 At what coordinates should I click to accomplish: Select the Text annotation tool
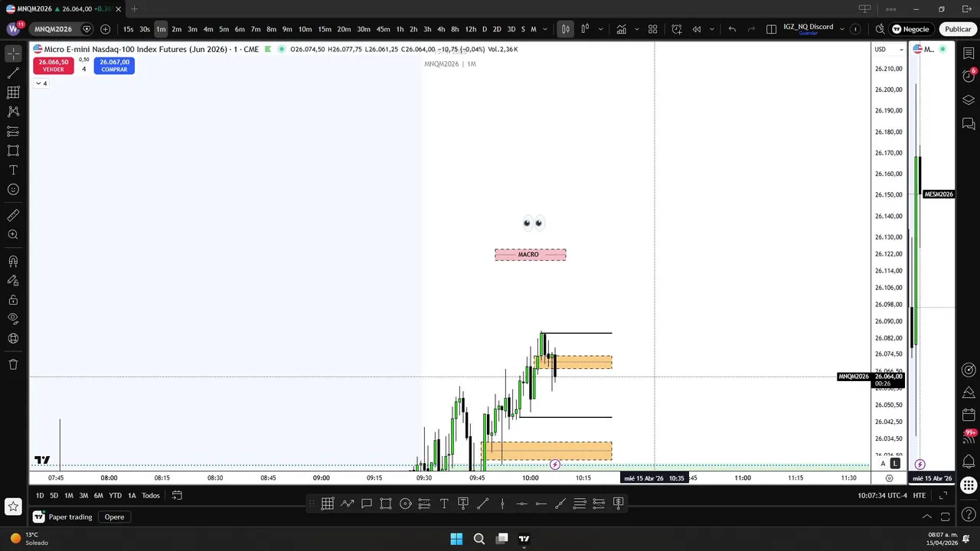pyautogui.click(x=13, y=170)
